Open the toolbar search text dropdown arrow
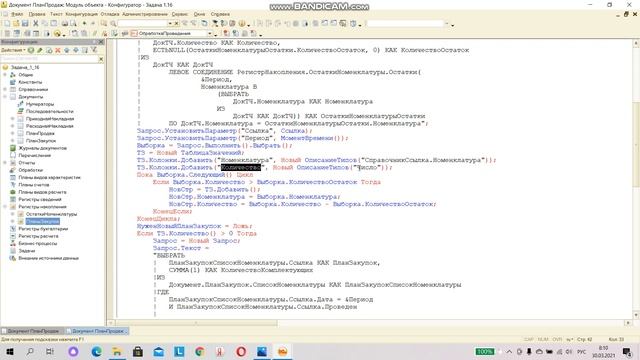640x360 pixels. coord(170,24)
